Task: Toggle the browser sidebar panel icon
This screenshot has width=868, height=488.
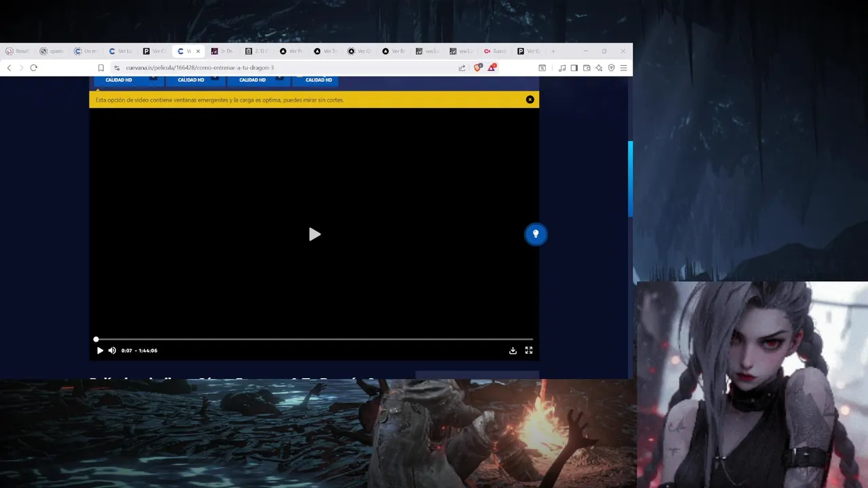Action: point(574,68)
